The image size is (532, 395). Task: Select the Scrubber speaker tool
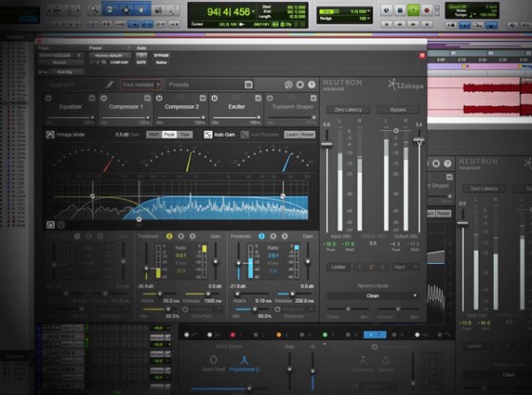tap(158, 10)
